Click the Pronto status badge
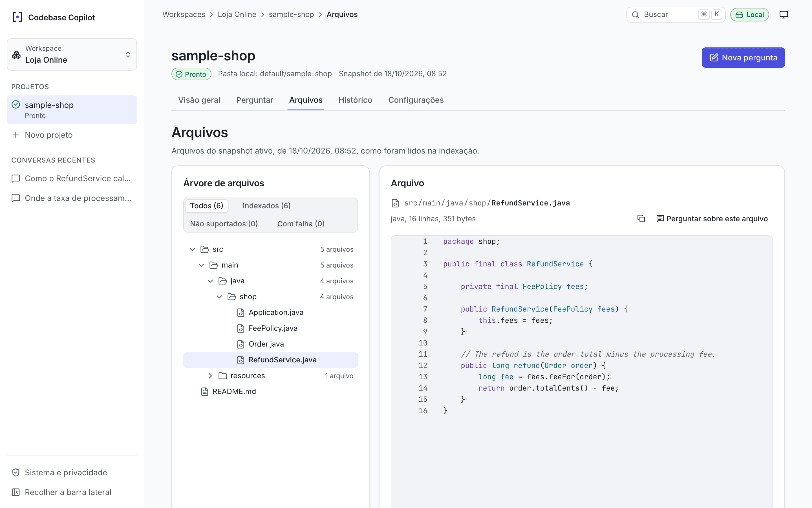The height and width of the screenshot is (508, 812). tap(191, 74)
